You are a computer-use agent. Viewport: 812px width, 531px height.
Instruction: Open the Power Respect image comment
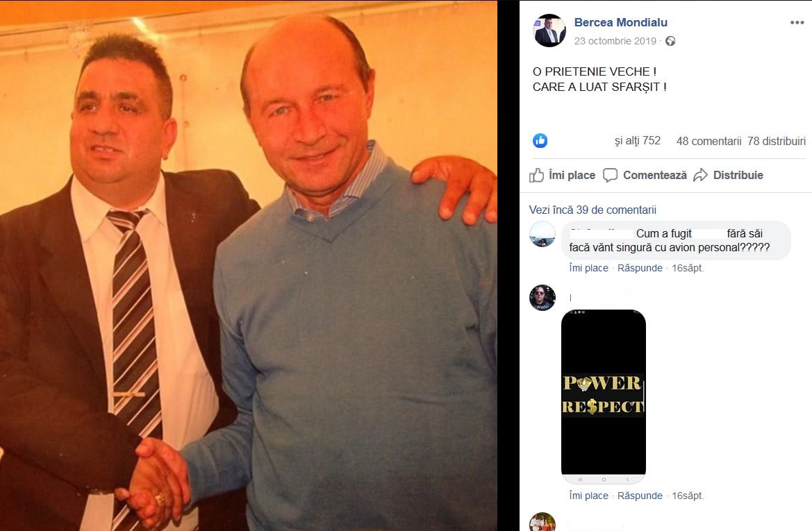click(604, 396)
